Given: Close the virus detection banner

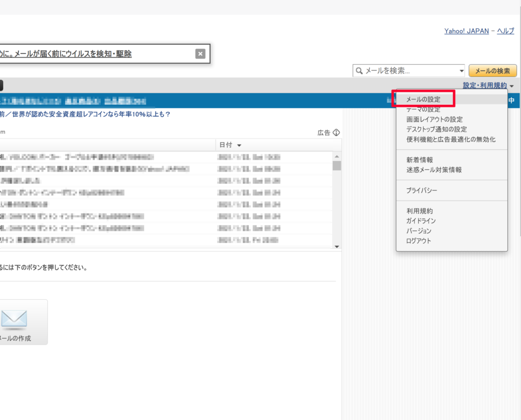Looking at the screenshot, I should 200,54.
